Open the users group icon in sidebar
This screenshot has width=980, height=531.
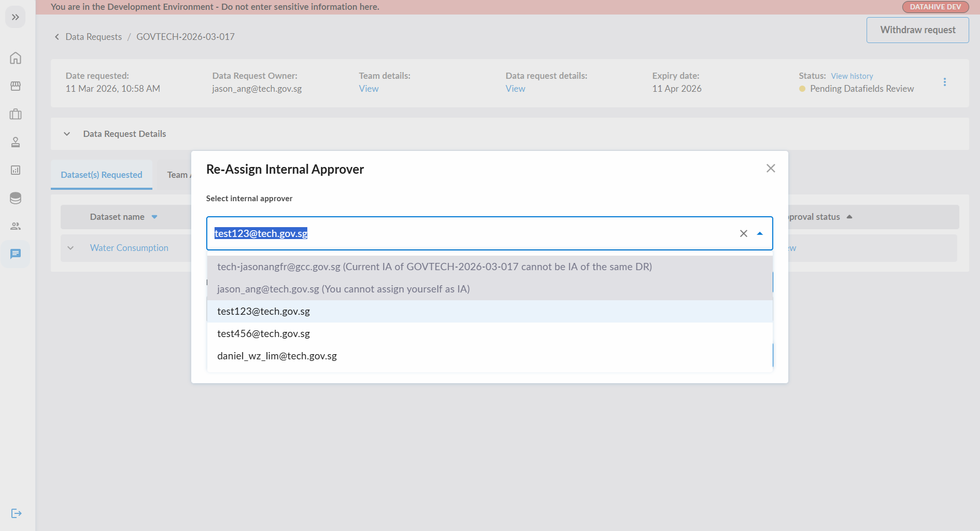click(x=16, y=226)
